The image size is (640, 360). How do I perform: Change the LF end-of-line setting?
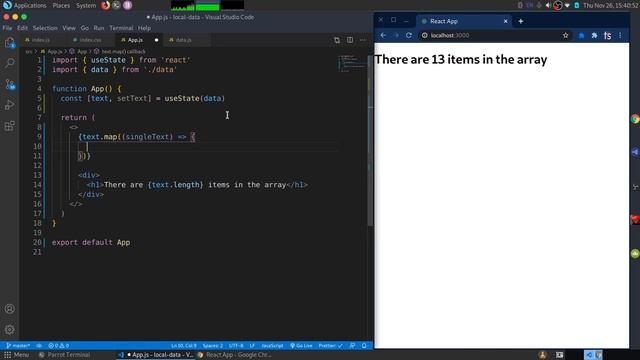tap(252, 346)
